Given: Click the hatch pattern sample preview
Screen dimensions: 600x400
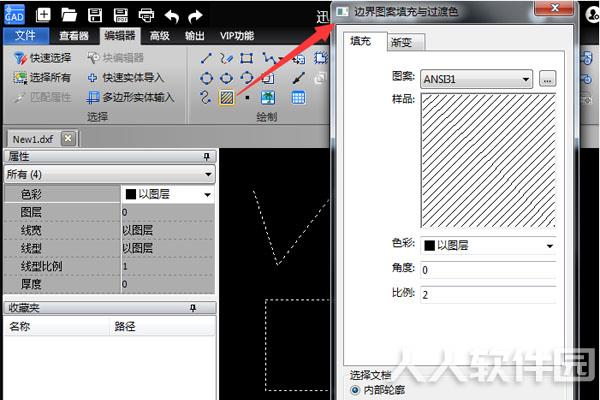Looking at the screenshot, I should click(x=488, y=161).
